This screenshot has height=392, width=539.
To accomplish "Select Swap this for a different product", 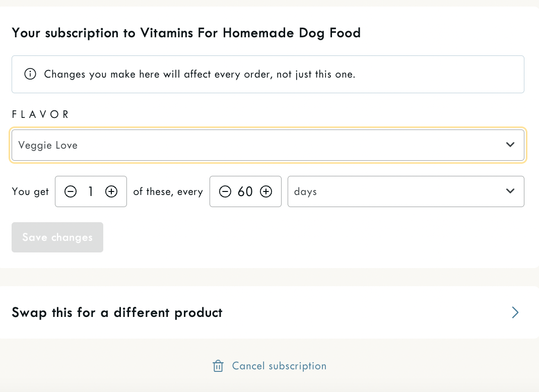I will coord(117,312).
